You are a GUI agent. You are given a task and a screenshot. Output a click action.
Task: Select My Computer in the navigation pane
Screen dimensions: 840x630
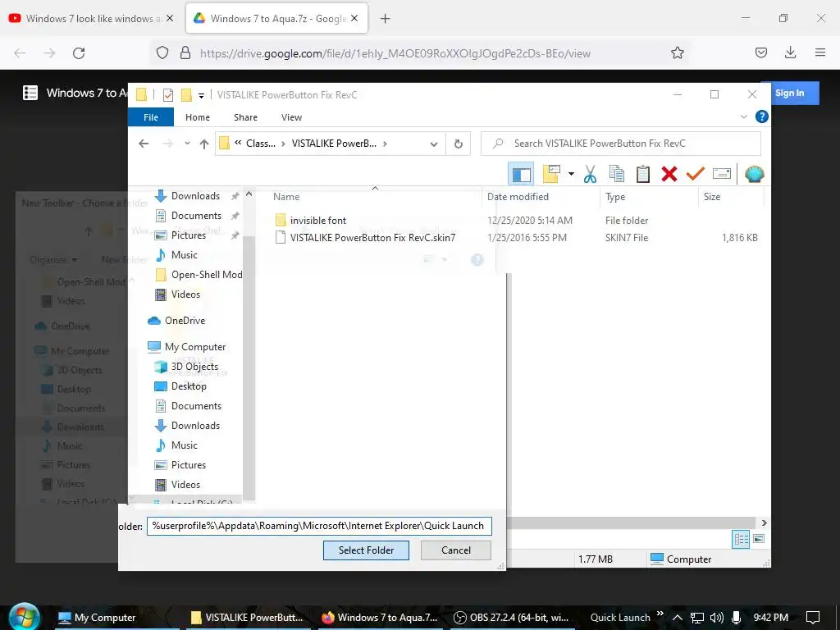pos(195,347)
